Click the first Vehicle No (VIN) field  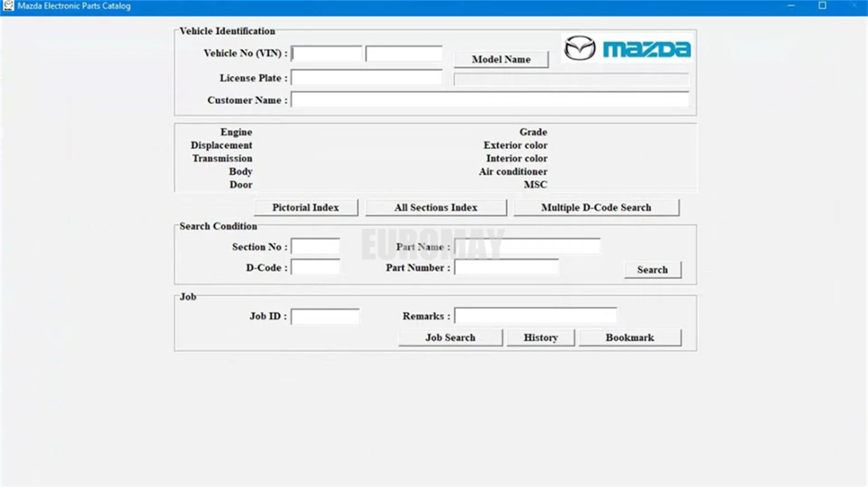(326, 53)
